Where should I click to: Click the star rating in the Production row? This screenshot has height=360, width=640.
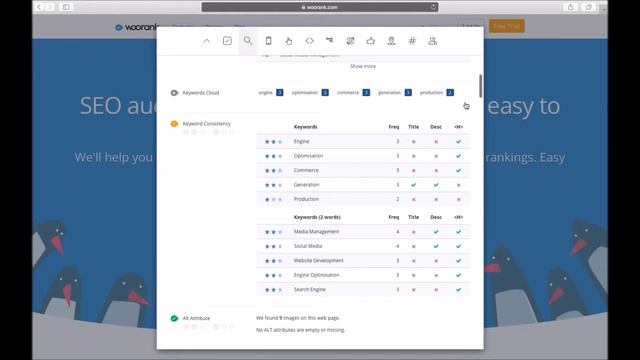coord(273,200)
